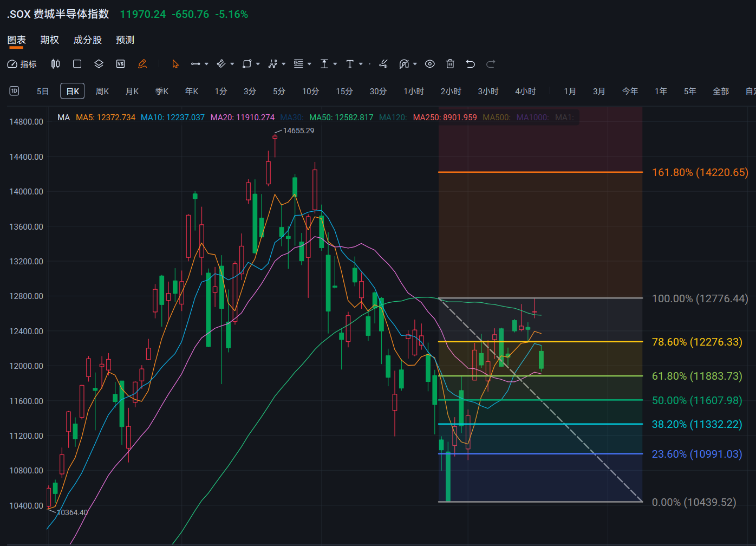Toggle drawings visibility eye icon

click(429, 64)
